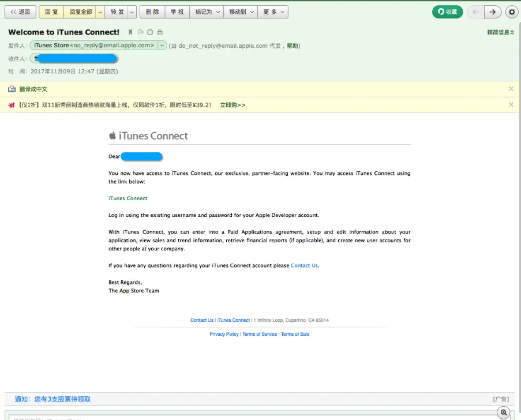The image size is (521, 420).
Task: Open the Privacy Policy link
Action: click(x=224, y=334)
